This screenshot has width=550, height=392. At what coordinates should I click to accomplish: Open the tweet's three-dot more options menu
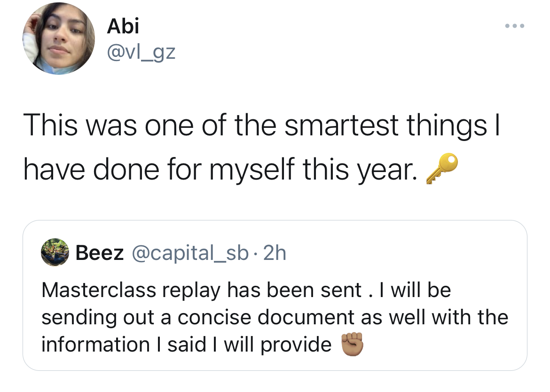(513, 25)
